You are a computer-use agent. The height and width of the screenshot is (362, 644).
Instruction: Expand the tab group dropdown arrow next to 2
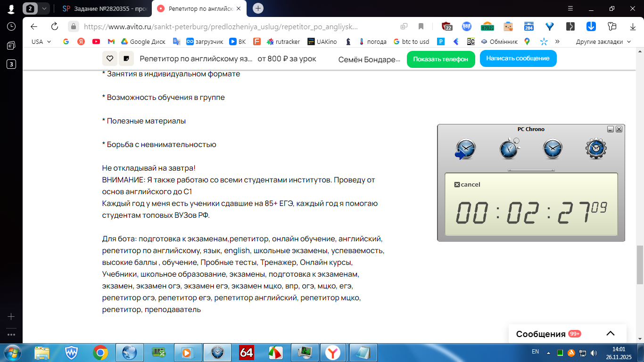pos(44,8)
